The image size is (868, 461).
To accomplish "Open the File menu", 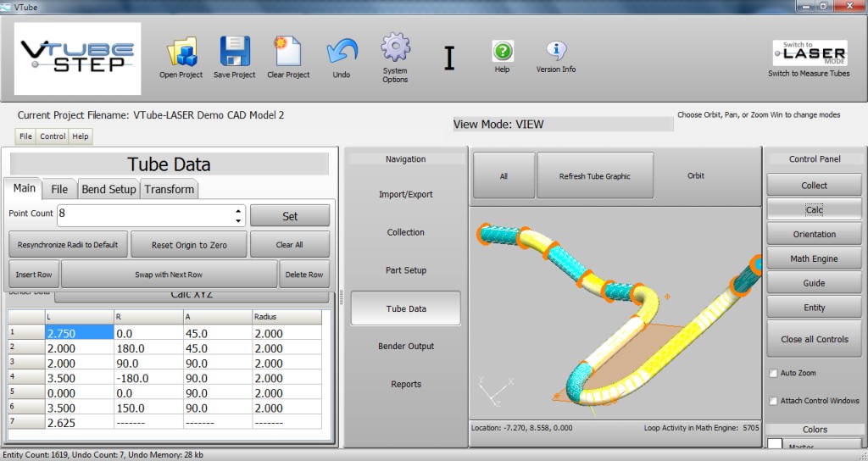I will 26,136.
